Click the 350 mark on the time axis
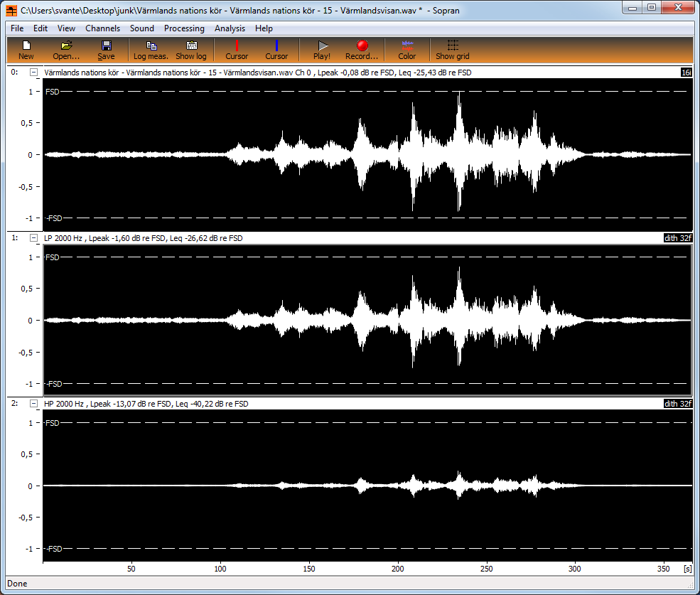Image resolution: width=700 pixels, height=595 pixels. (663, 569)
